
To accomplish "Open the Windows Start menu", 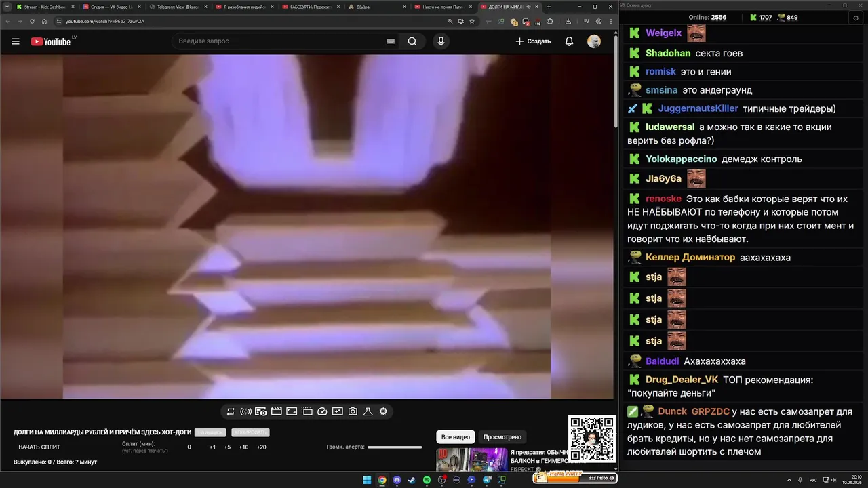I will (367, 480).
